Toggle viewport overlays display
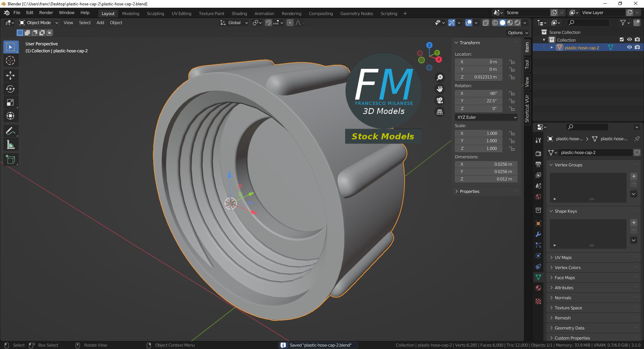Image resolution: width=644 pixels, height=349 pixels. [469, 23]
